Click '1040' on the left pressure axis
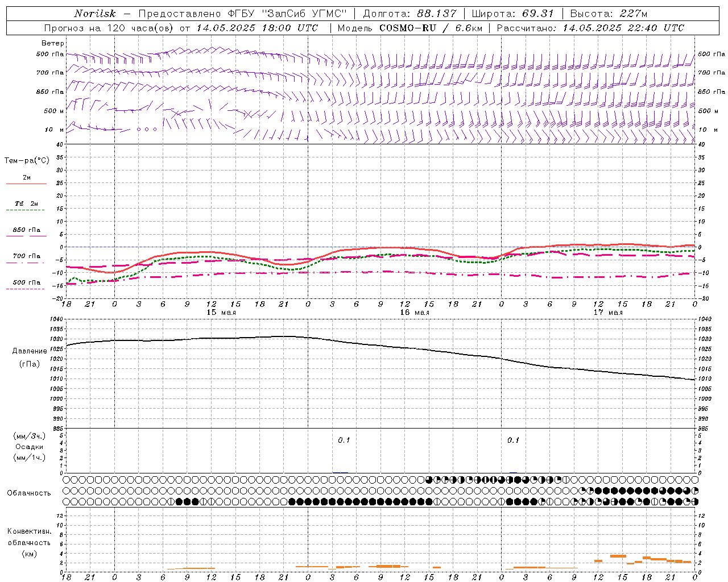 pyautogui.click(x=55, y=319)
